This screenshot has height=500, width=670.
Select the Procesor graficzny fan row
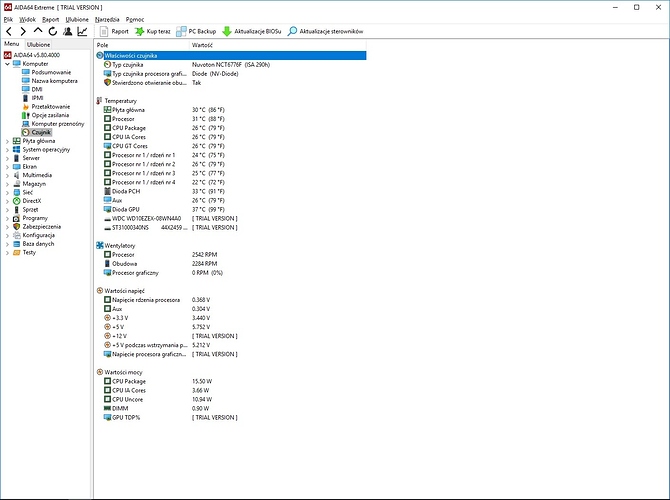tap(231, 273)
